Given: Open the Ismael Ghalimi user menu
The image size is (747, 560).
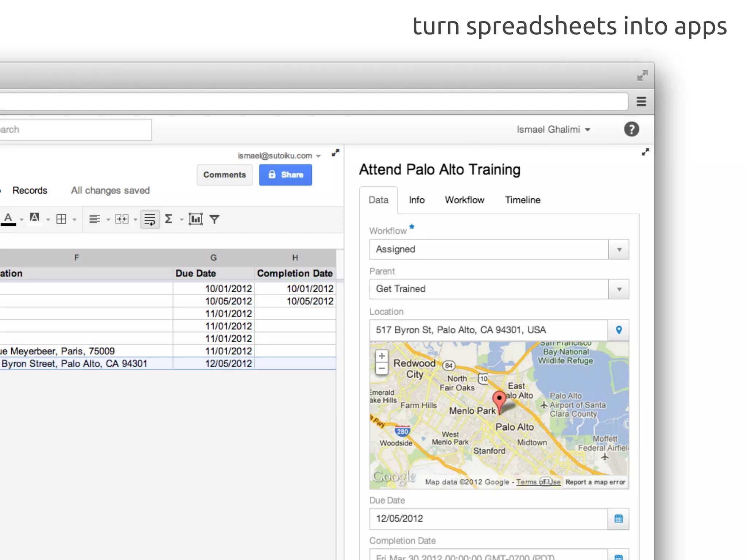Looking at the screenshot, I should point(553,129).
